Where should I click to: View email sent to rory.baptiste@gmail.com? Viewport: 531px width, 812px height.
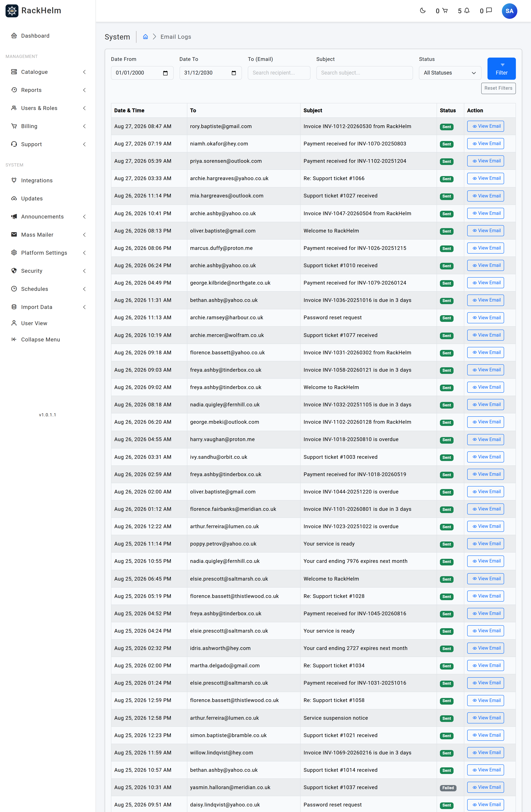point(485,126)
